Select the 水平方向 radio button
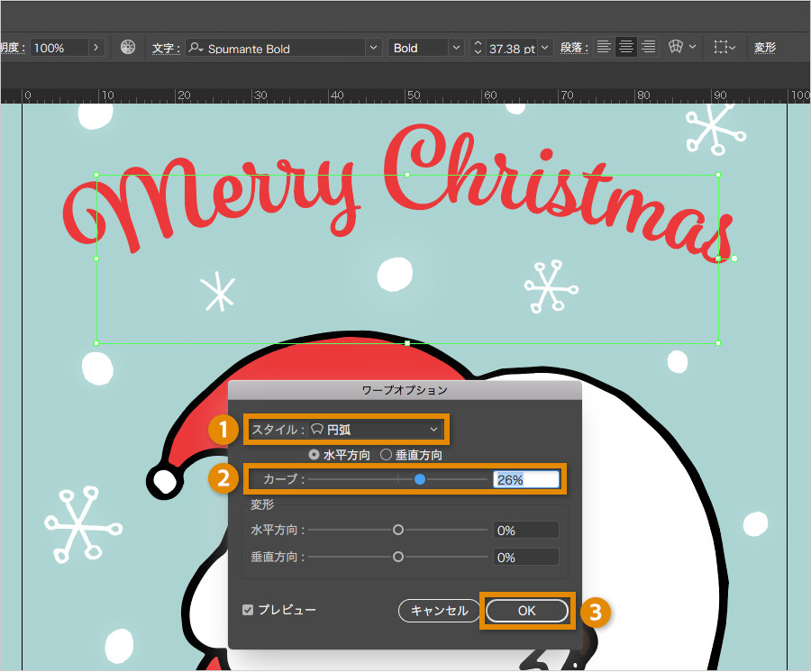This screenshot has height=672, width=811. coord(314,455)
